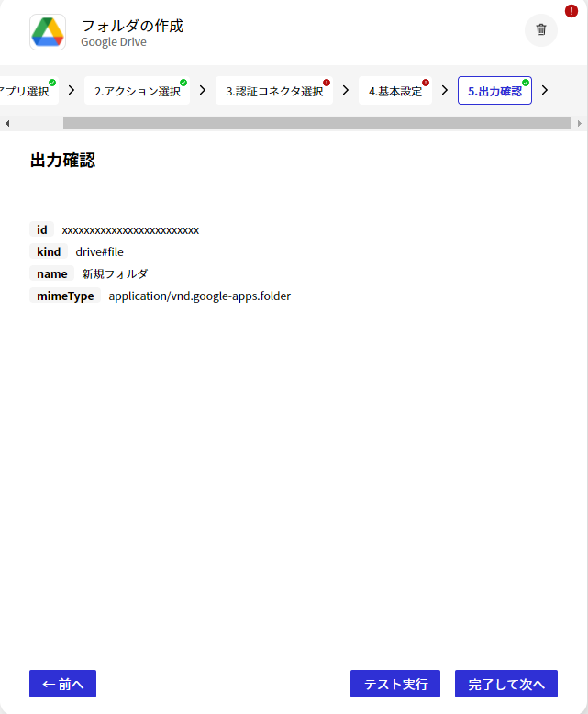Click the trash delete icon
The width and height of the screenshot is (588, 714).
pyautogui.click(x=540, y=29)
